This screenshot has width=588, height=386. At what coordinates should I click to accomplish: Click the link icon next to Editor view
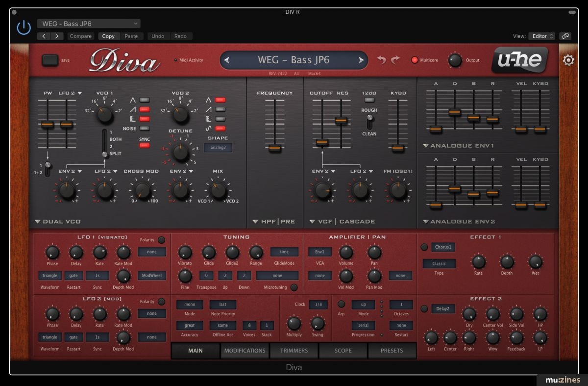tap(565, 36)
